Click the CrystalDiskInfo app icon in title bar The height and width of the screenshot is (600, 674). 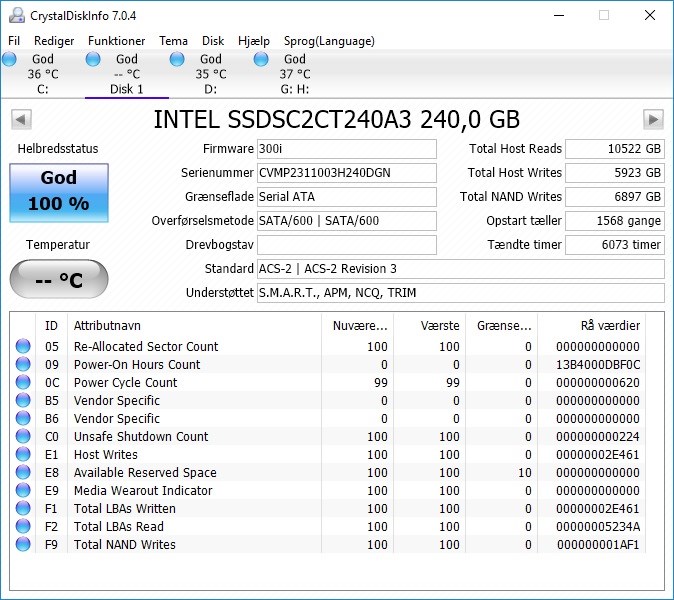click(x=17, y=15)
